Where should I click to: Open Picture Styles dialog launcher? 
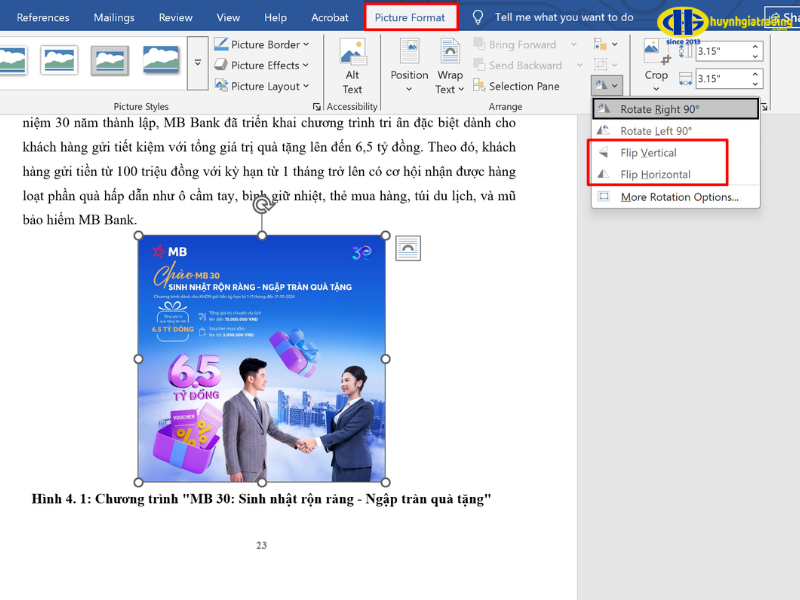click(316, 107)
